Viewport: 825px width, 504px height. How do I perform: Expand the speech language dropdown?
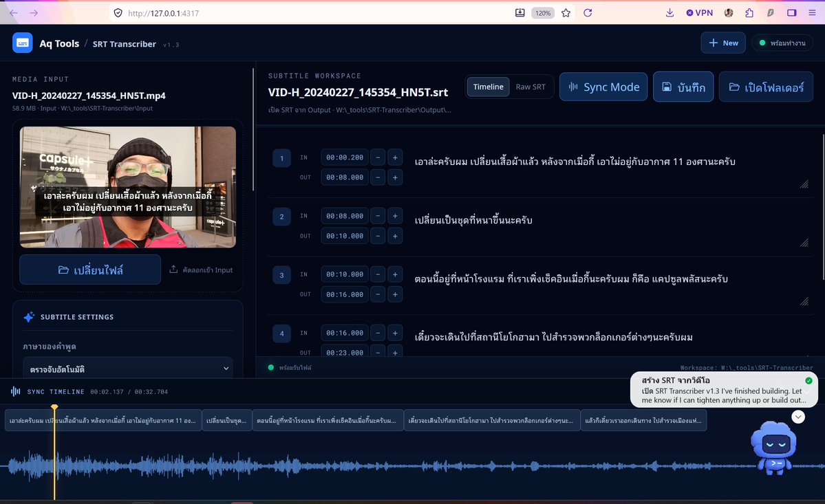coord(128,369)
